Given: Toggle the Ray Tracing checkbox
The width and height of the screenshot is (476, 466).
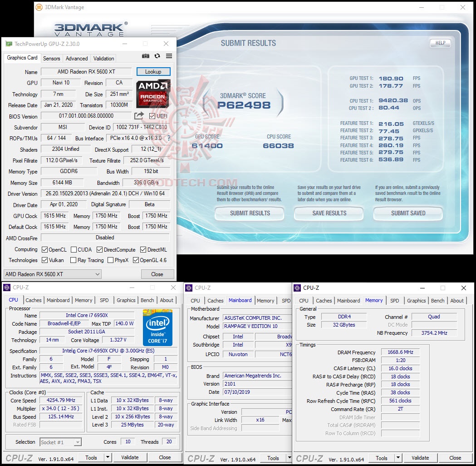Looking at the screenshot, I should coord(73,260).
